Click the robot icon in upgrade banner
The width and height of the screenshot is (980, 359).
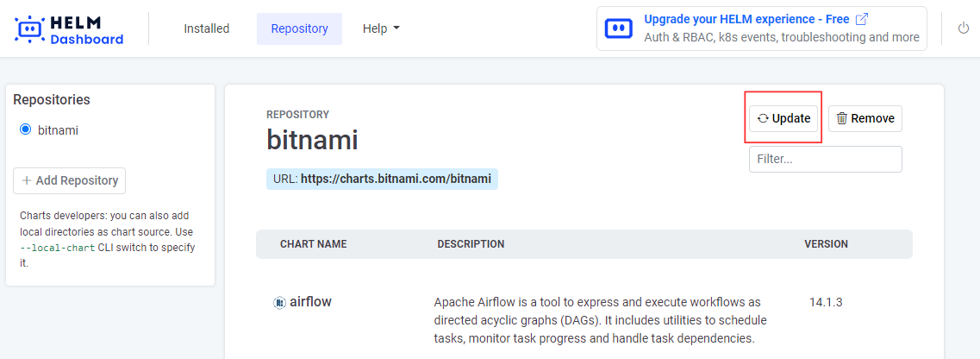pos(618,28)
